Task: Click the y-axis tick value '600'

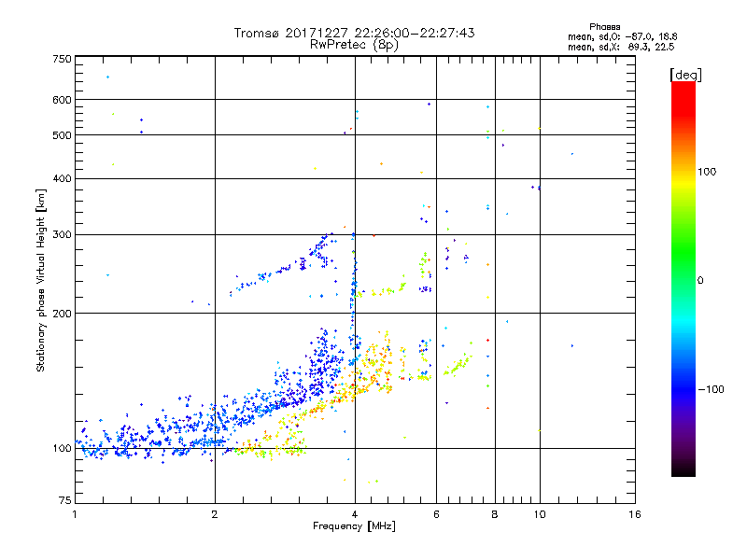Action: click(62, 100)
